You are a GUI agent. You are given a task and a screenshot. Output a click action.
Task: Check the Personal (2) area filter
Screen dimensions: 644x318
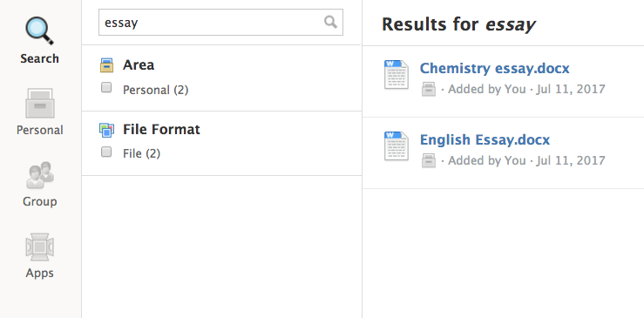click(106, 87)
